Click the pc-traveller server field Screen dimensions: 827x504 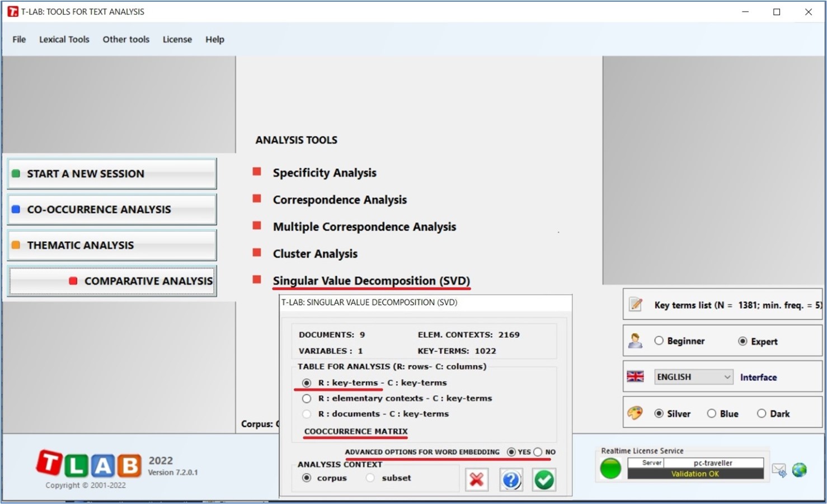[x=713, y=463]
